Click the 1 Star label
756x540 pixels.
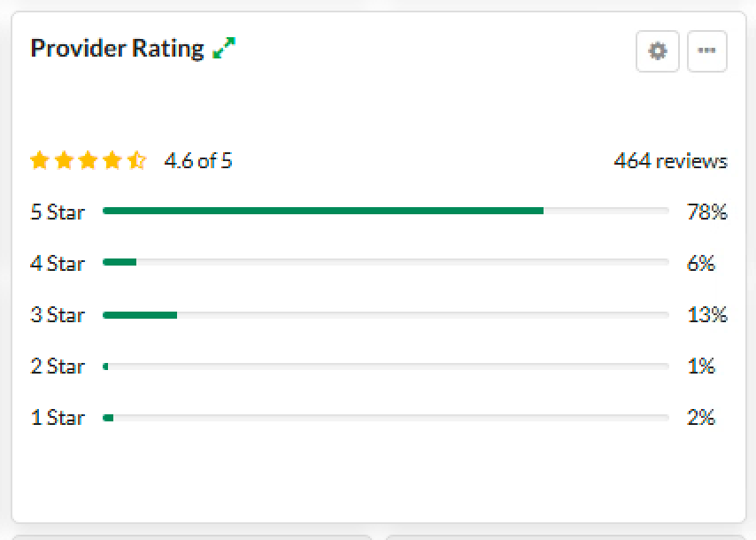click(58, 418)
